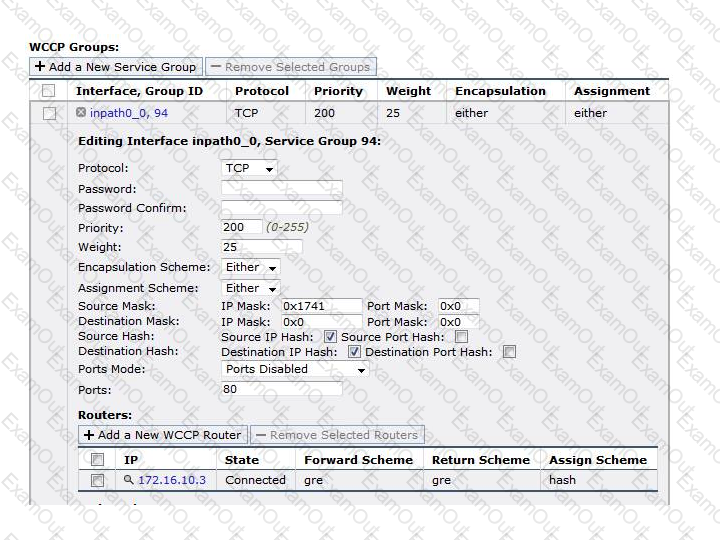720x540 pixels.
Task: Click the Assign Scheme column header
Action: [x=597, y=460]
